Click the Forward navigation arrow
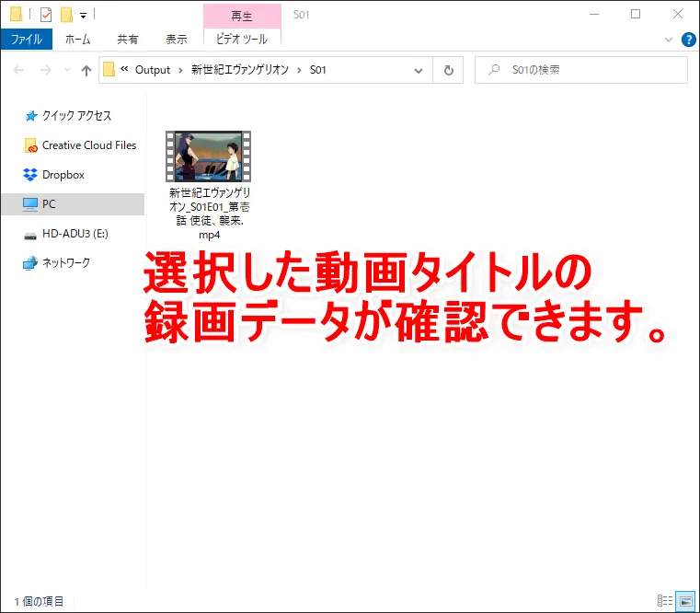The width and height of the screenshot is (700, 613). click(46, 70)
